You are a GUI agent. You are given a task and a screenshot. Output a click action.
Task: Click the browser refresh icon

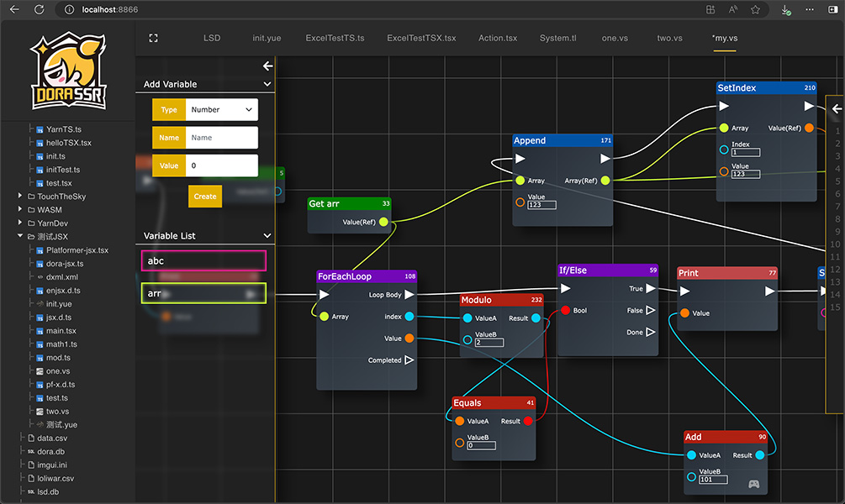(x=39, y=9)
